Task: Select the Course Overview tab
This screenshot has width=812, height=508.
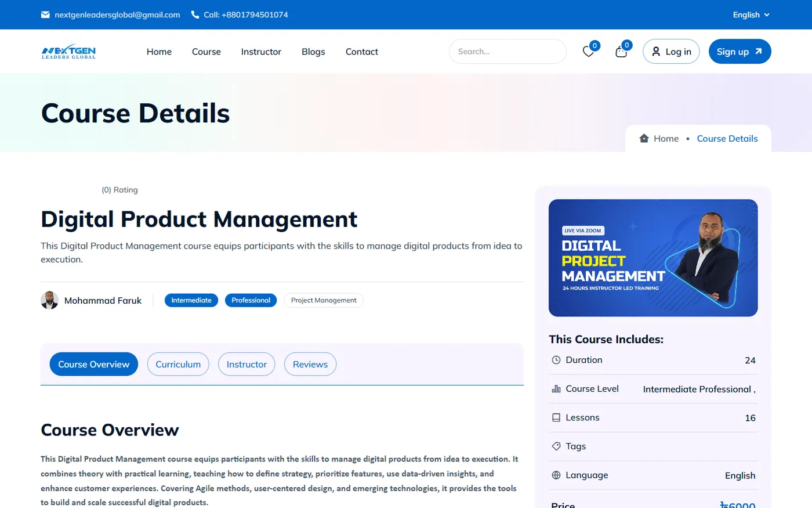Action: pyautogui.click(x=94, y=364)
